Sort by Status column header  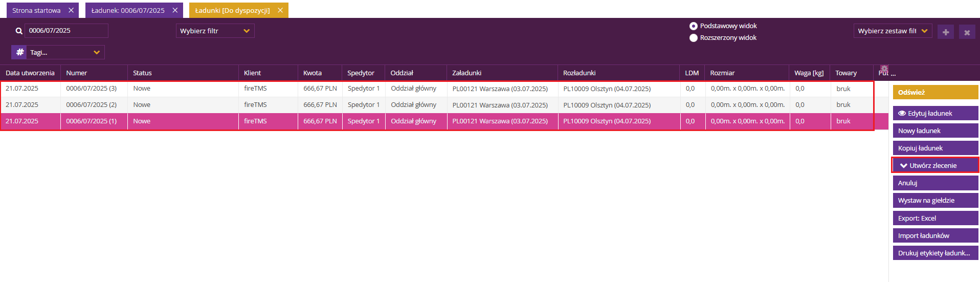pos(183,73)
